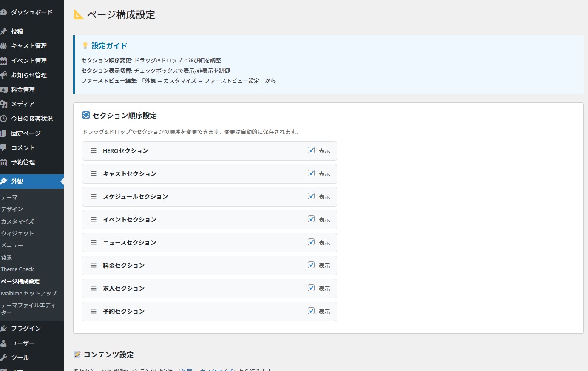588x371 pixels.
Task: Open the 外観 appearance menu
Action: point(17,181)
